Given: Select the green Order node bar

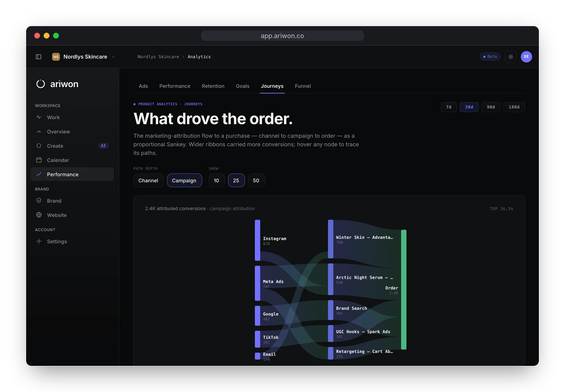Looking at the screenshot, I should 404,289.
